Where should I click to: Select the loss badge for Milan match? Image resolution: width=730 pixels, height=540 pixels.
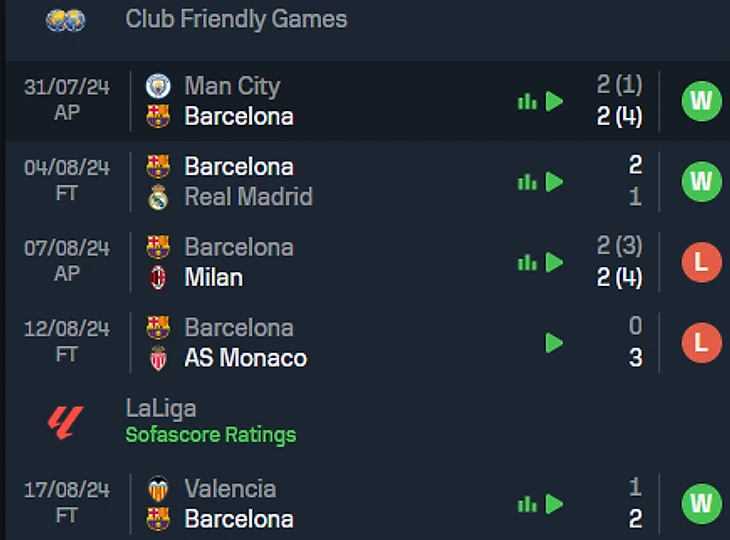pyautogui.click(x=701, y=263)
